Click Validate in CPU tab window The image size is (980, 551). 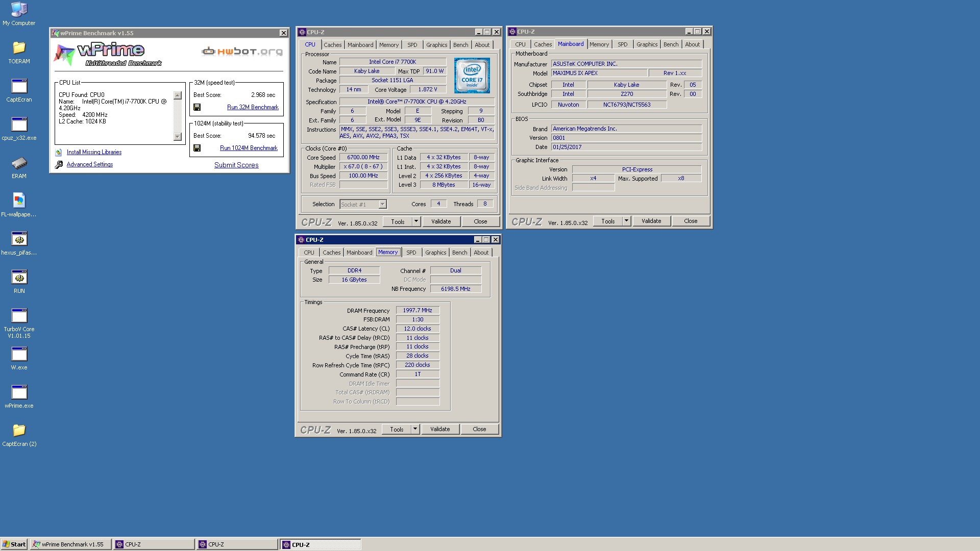coord(441,221)
